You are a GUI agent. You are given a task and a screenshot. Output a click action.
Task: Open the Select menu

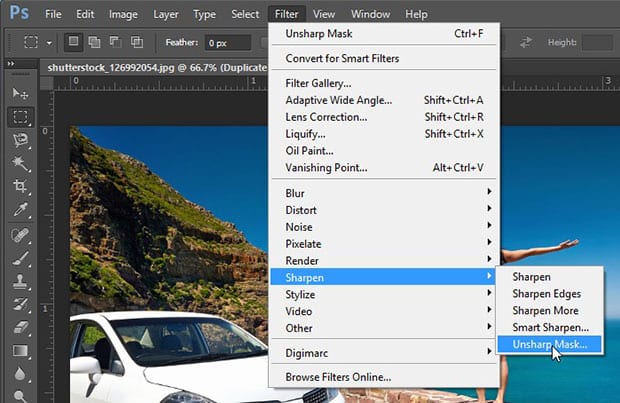click(245, 14)
